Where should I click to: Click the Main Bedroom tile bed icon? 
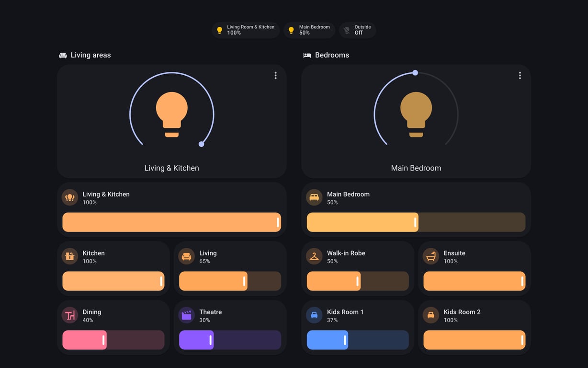(314, 197)
